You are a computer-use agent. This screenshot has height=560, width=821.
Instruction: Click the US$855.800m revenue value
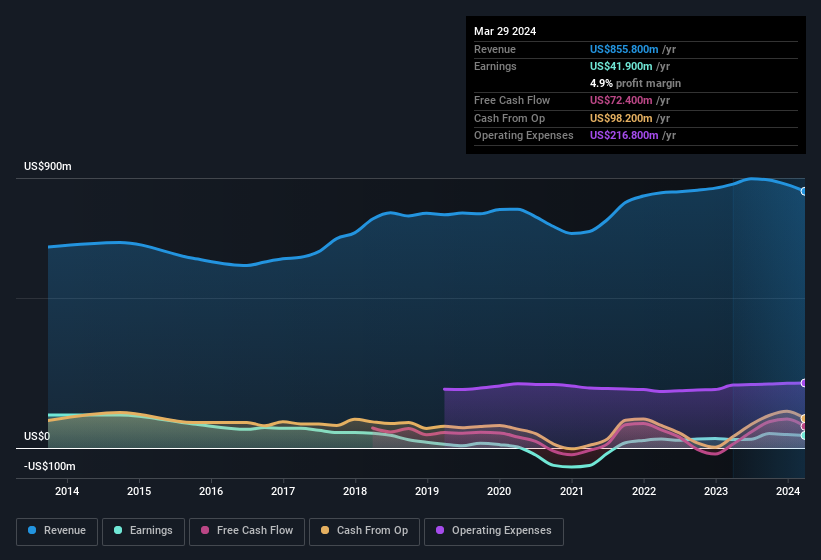coord(624,49)
